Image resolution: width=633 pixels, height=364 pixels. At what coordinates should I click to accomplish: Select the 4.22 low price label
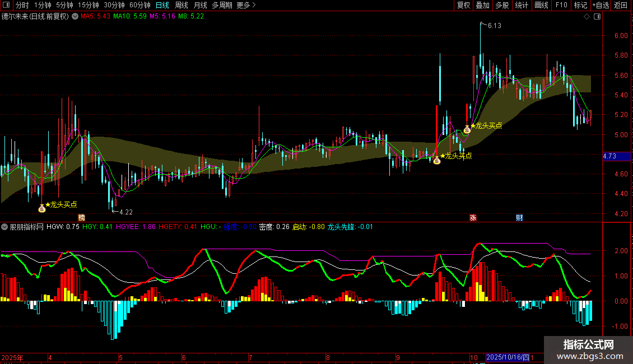coord(126,212)
